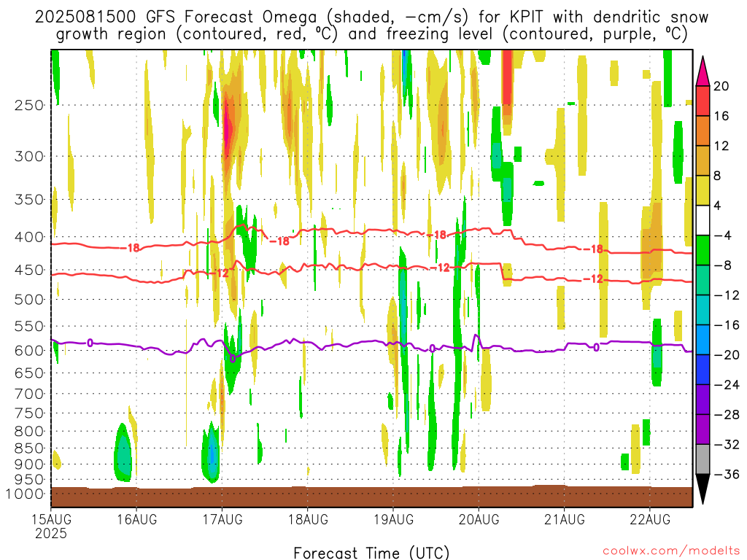Click the black downward arrow below the colorbar
Image resolution: width=747 pixels, height=560 pixels.
(703, 489)
